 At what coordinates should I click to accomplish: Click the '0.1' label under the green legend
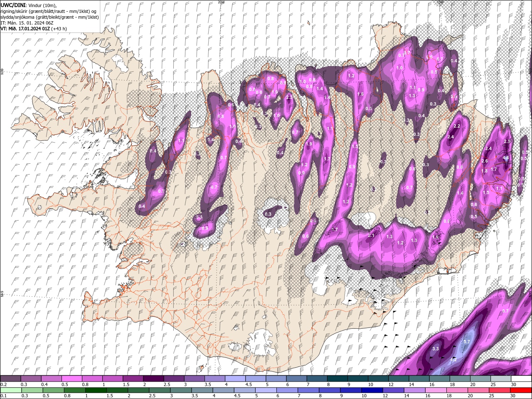pyautogui.click(x=3, y=396)
